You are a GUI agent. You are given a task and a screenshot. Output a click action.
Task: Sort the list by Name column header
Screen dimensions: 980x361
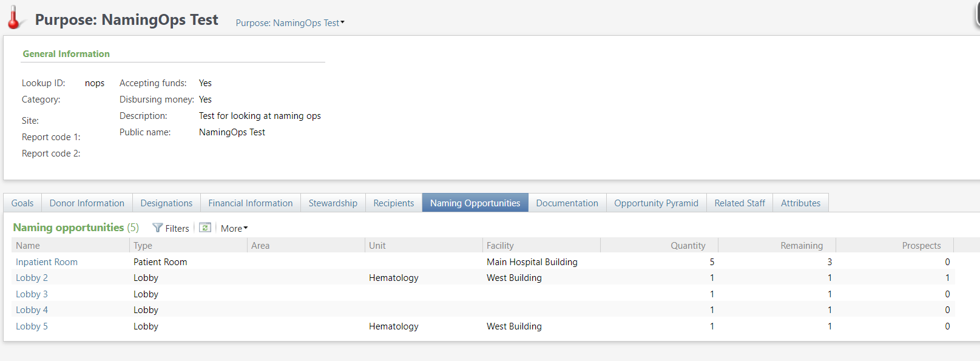28,246
